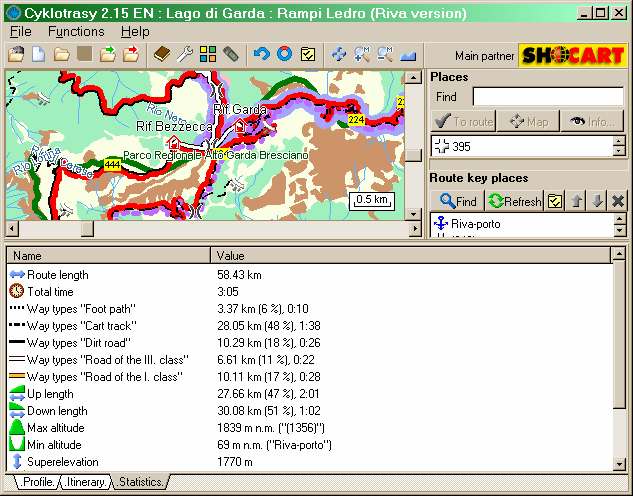Click the open folder toolbar icon
633x496 pixels.
point(62,54)
